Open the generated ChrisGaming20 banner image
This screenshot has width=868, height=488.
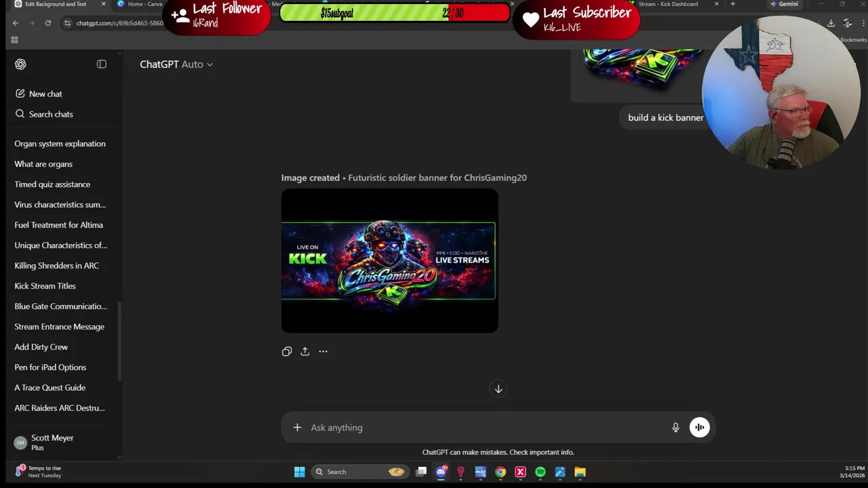pyautogui.click(x=389, y=261)
